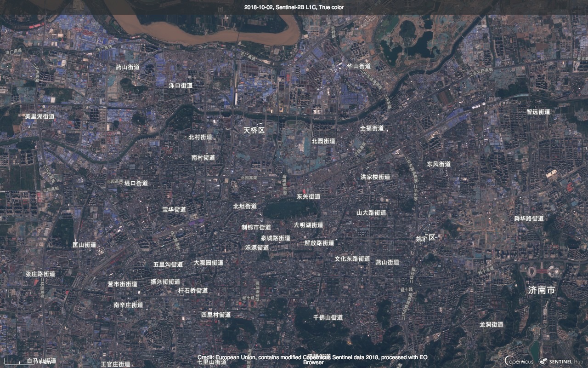Click the 全福街道 map label

pyautogui.click(x=372, y=128)
